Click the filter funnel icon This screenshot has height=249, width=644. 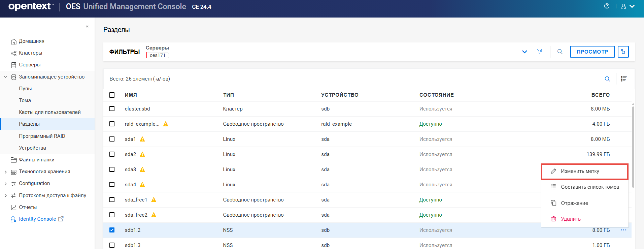coord(540,52)
